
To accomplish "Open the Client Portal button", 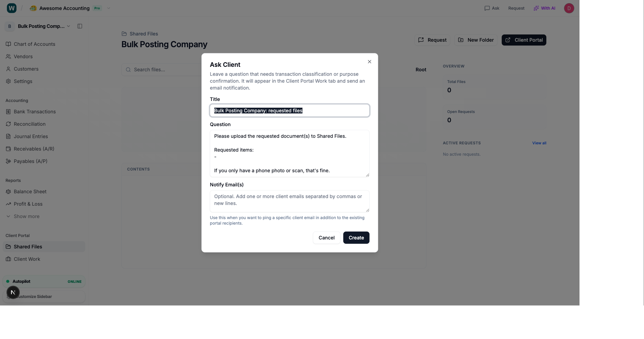I will (x=524, y=40).
